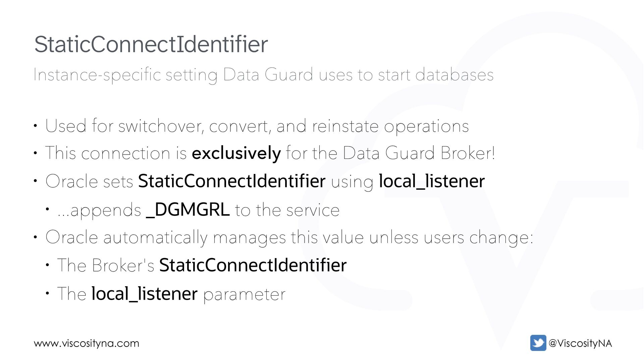Screen dimensions: 644x362
Task: Click the sub-bullet dot before ...appends
Action: (x=47, y=209)
